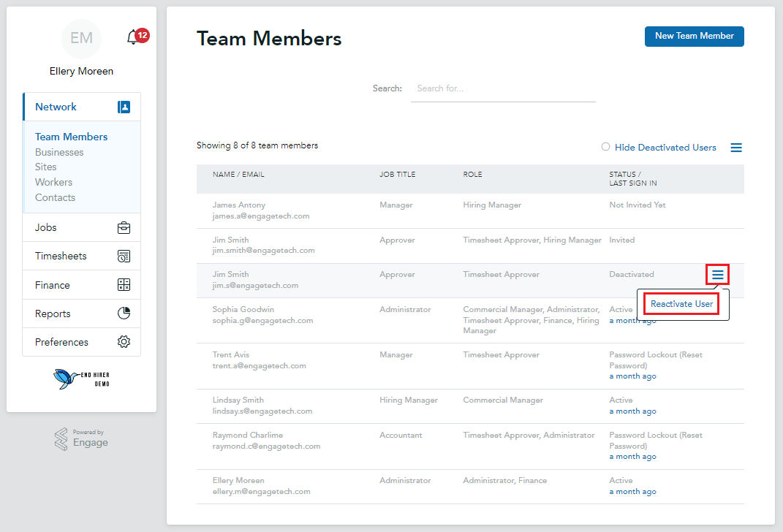Open Sites in Network menu
This screenshot has width=783, height=532.
click(x=45, y=167)
